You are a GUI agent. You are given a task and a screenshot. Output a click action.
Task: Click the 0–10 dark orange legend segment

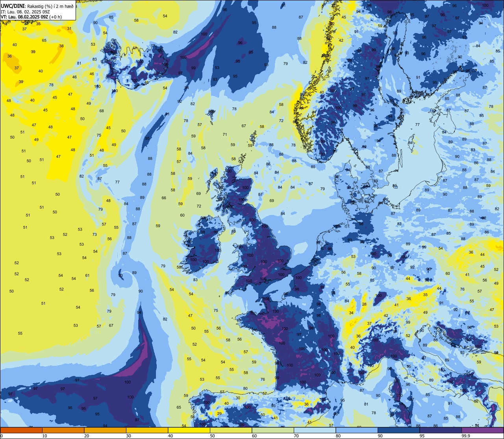coord(21,430)
